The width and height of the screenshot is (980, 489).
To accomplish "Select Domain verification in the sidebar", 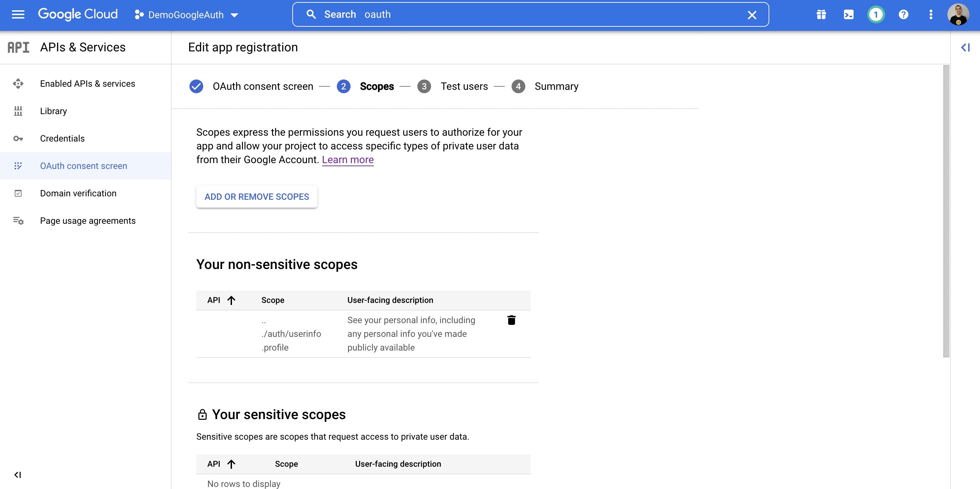I will [x=78, y=193].
